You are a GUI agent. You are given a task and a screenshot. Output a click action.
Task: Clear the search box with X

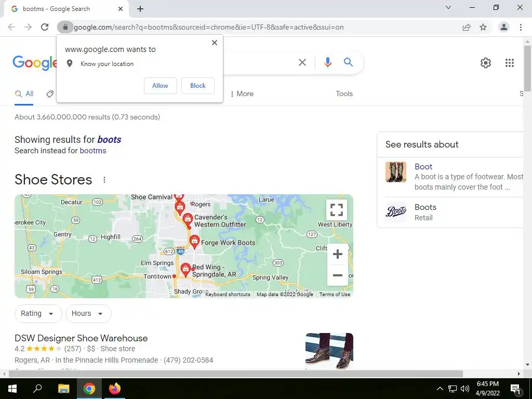coord(302,62)
